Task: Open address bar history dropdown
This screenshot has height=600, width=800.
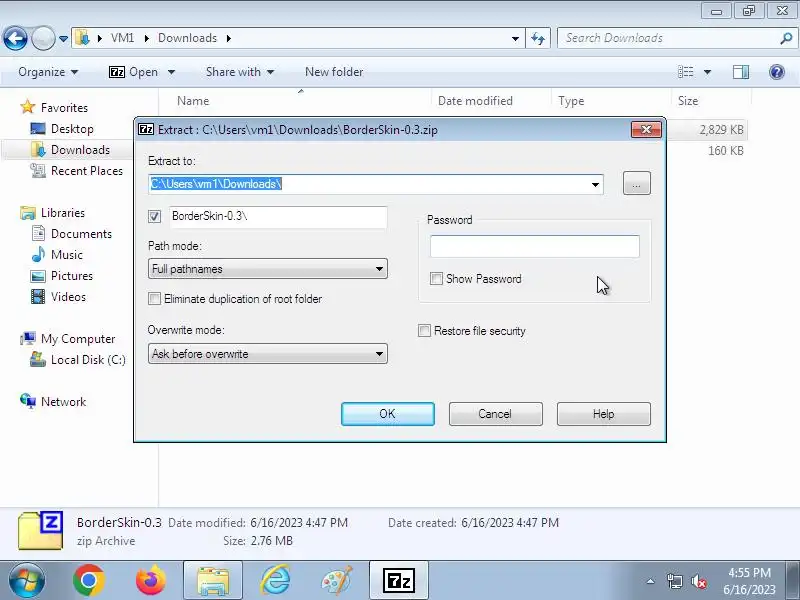Action: 515,38
